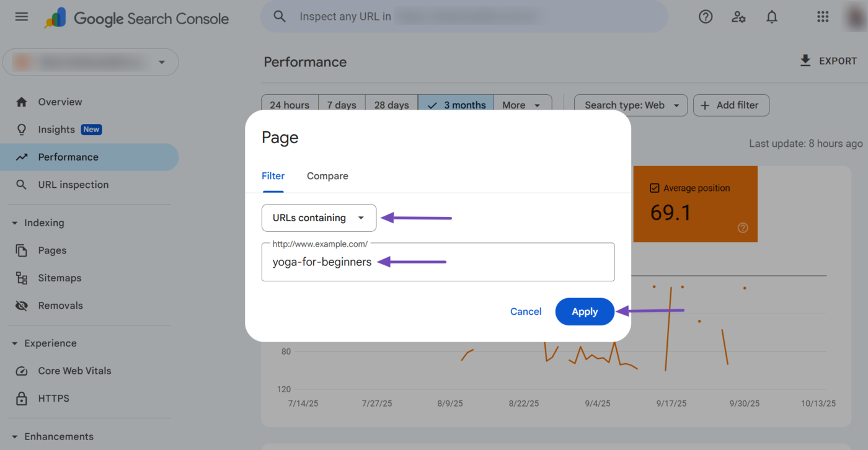Select the 3 months date range
868x450 pixels.
456,105
